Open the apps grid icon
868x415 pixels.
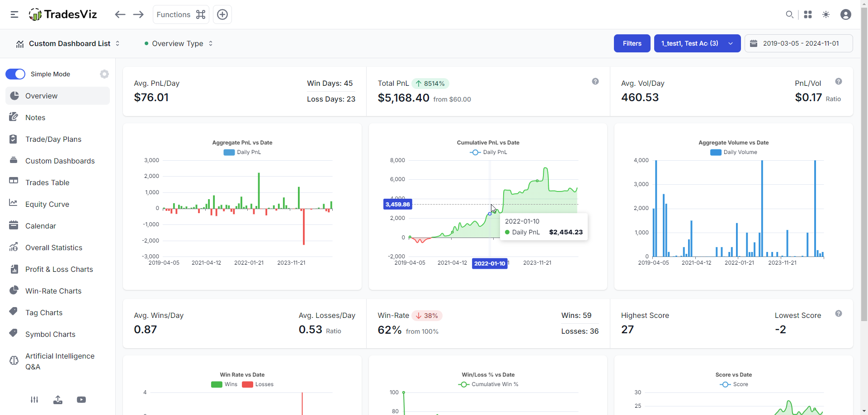(808, 14)
